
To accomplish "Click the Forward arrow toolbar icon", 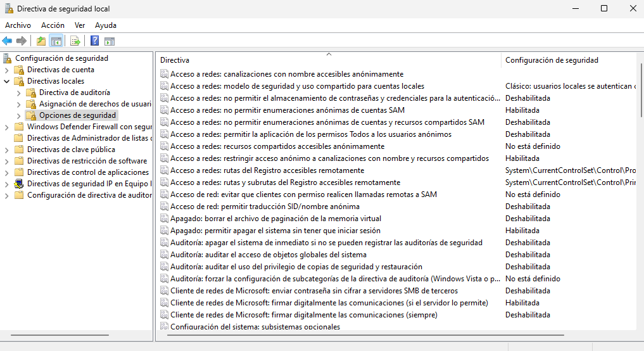I will click(x=22, y=41).
